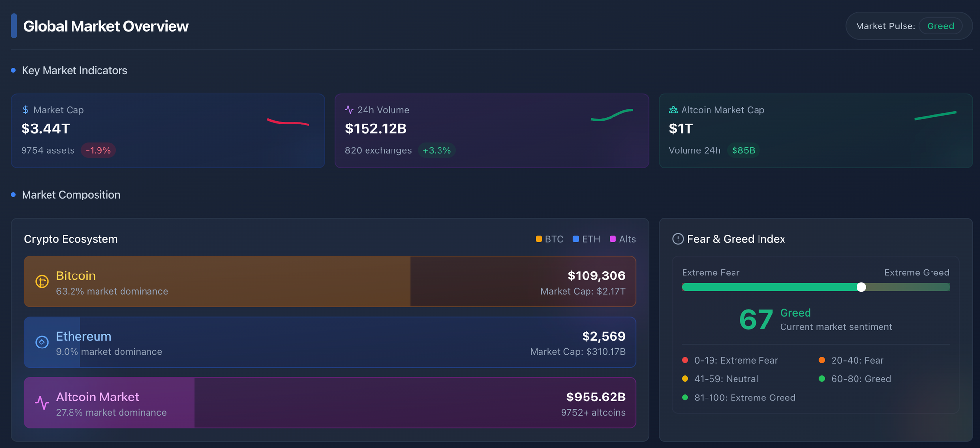Image resolution: width=980 pixels, height=448 pixels.
Task: Open the Altcoin Market dominance row
Action: click(330, 403)
